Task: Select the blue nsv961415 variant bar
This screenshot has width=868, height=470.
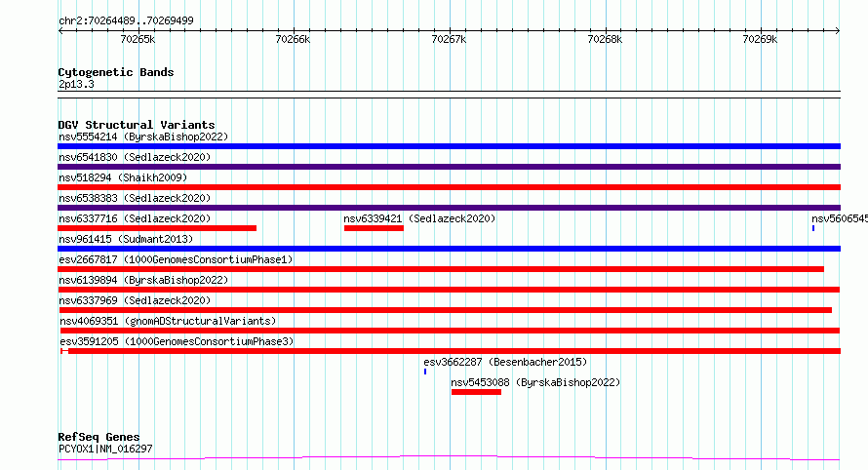Action: pos(449,249)
